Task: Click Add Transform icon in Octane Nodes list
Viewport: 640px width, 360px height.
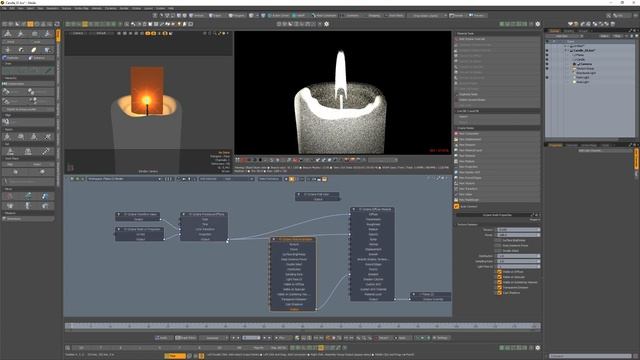Action: [456, 189]
